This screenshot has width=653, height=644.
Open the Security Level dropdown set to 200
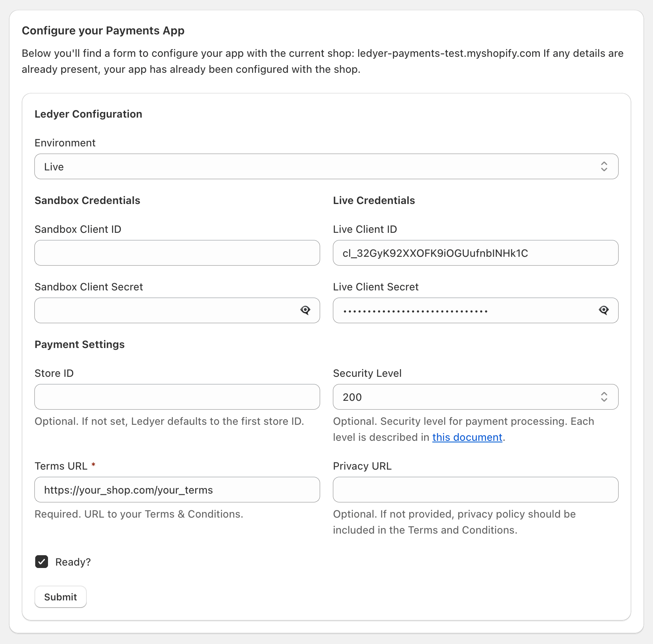point(475,397)
